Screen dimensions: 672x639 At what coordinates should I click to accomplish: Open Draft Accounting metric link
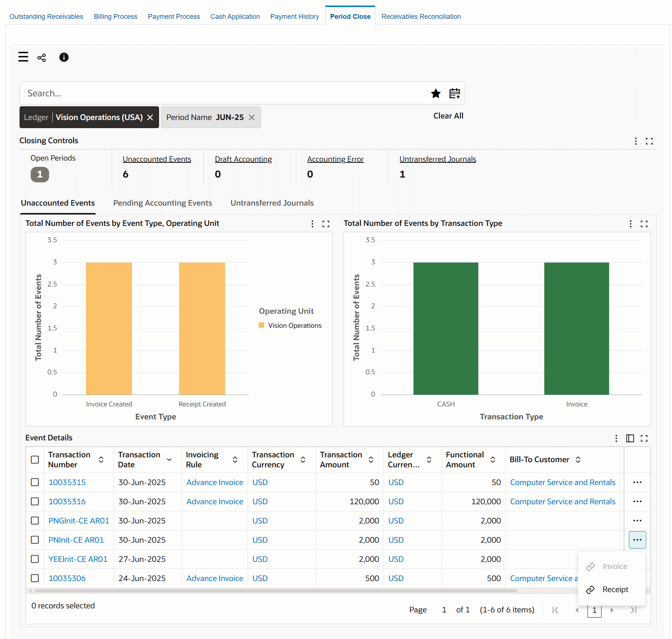point(243,159)
